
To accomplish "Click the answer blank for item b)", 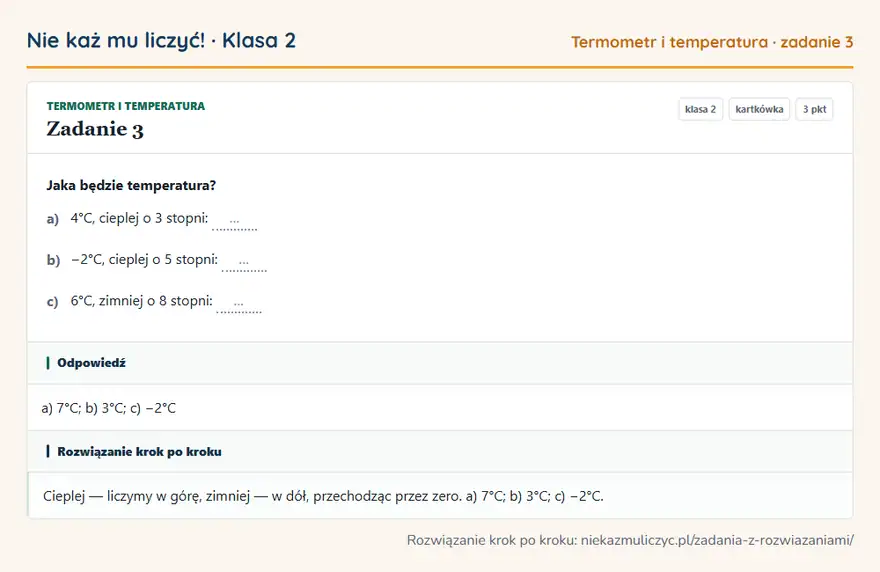I will pyautogui.click(x=244, y=263).
